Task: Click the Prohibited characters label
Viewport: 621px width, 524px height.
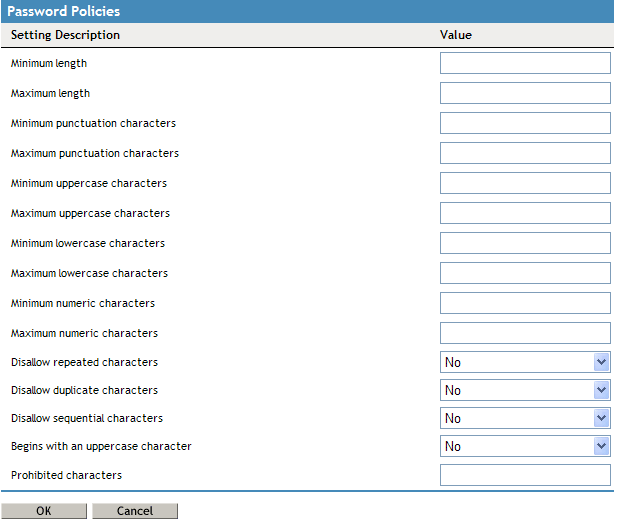Action: 67,475
